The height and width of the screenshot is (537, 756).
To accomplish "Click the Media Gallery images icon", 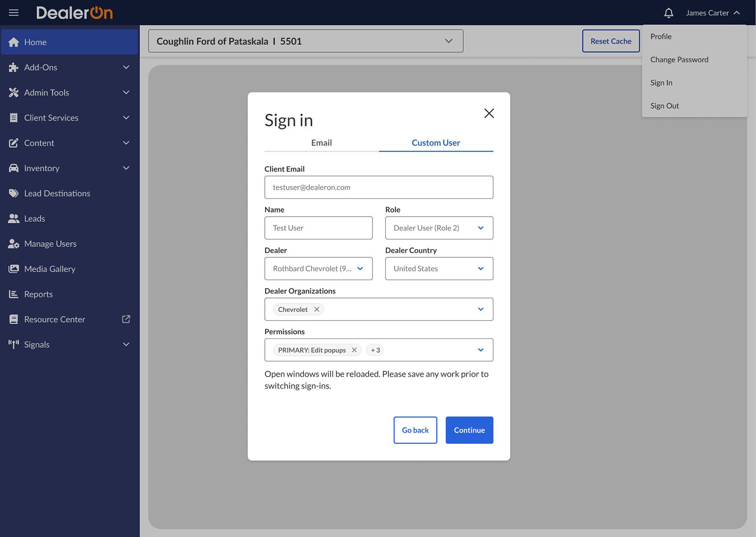I will [x=14, y=269].
